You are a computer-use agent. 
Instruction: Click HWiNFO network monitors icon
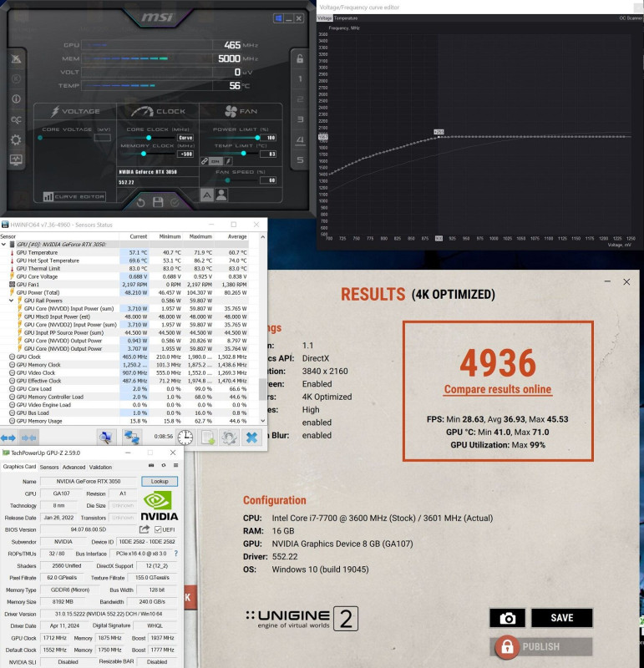tap(132, 438)
